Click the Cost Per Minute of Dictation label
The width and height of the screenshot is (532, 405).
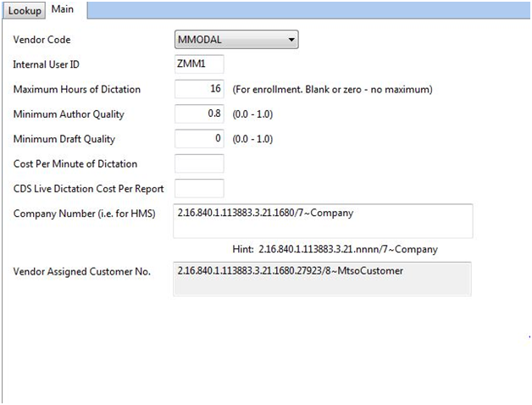[75, 164]
